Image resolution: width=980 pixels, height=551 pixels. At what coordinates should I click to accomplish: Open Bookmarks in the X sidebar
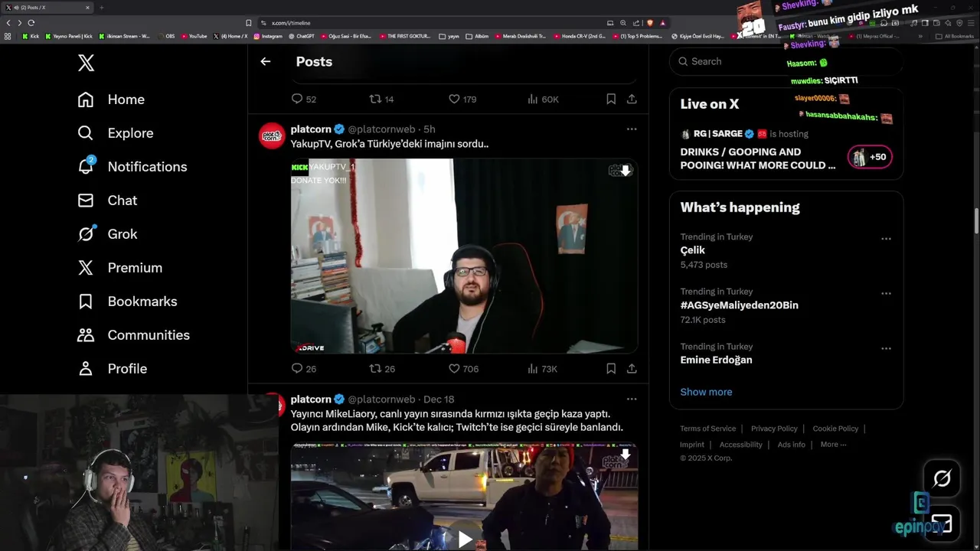click(x=127, y=302)
